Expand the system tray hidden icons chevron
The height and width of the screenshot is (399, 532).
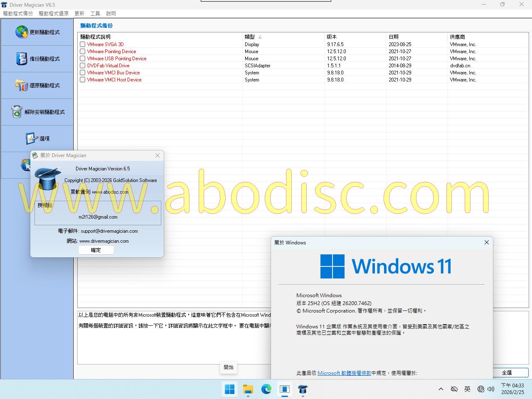(x=441, y=389)
